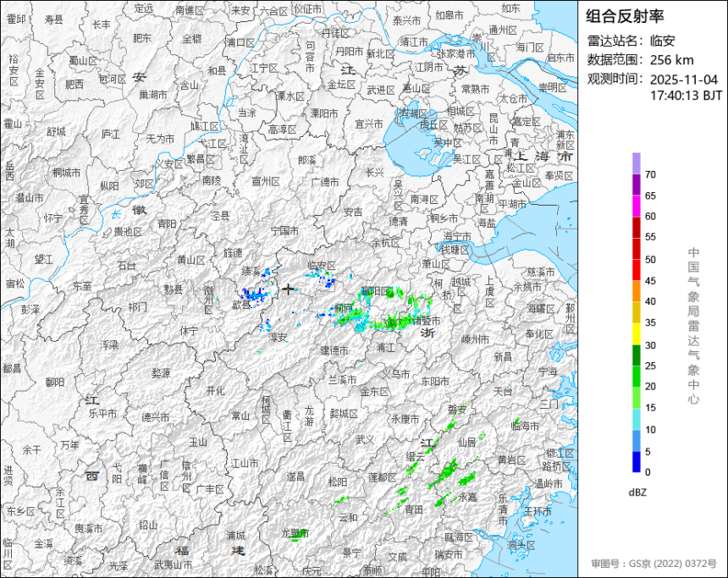Click the 兰溪市 map label
The width and height of the screenshot is (728, 578).
coord(343,380)
